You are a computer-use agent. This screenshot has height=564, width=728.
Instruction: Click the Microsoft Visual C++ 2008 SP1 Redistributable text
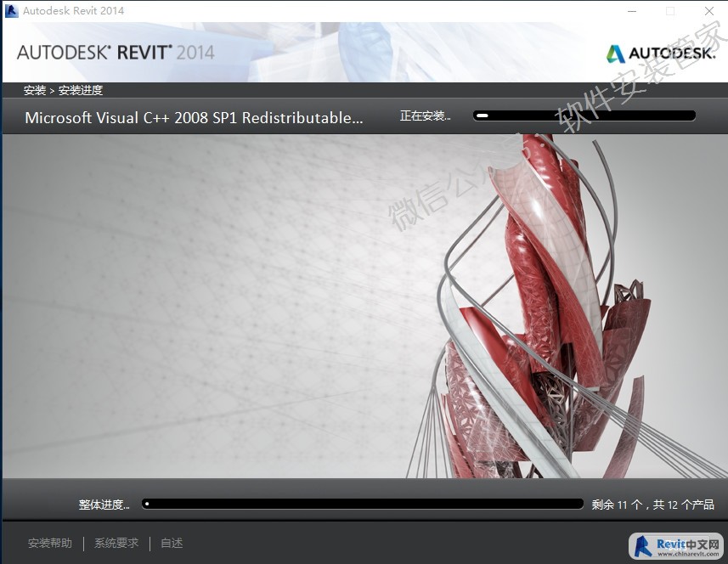coord(194,118)
